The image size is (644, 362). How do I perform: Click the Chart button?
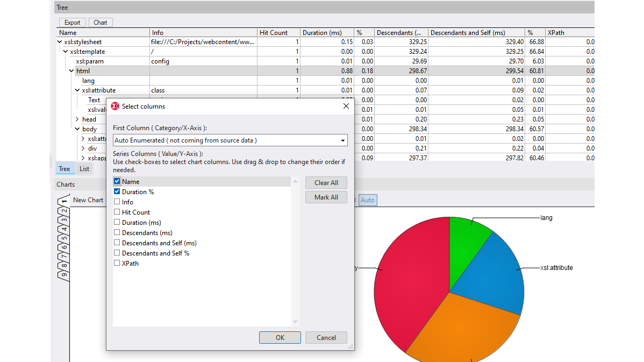[101, 23]
